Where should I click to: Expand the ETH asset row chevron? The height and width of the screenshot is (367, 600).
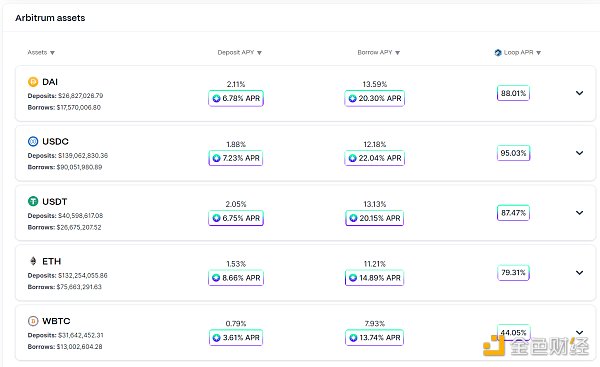click(579, 272)
